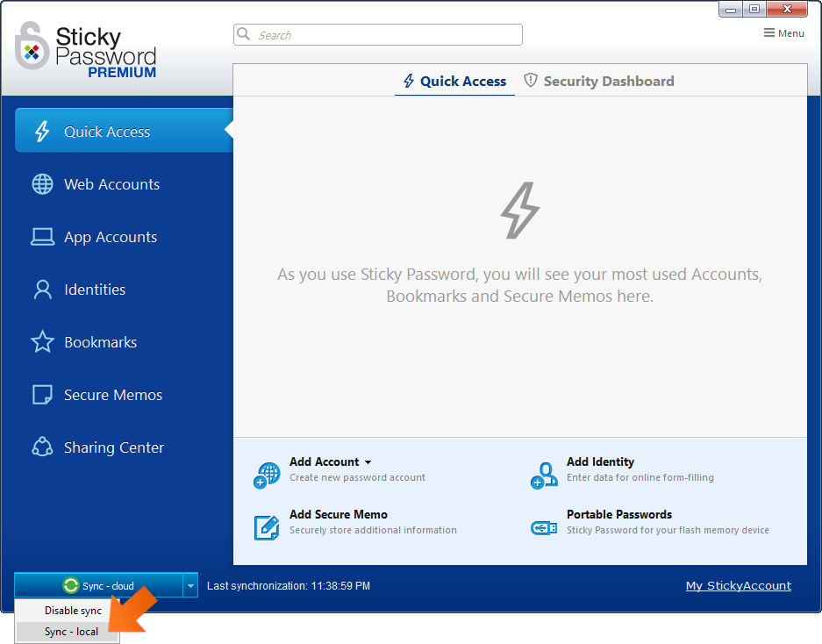Click the Quick Access lightning bolt sidebar icon
Image resolution: width=822 pixels, height=644 pixels.
(42, 131)
